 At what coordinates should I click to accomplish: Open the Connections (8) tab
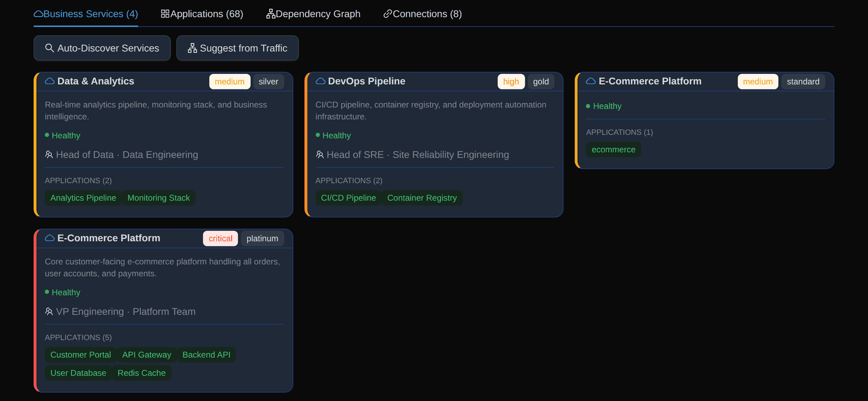pos(423,14)
